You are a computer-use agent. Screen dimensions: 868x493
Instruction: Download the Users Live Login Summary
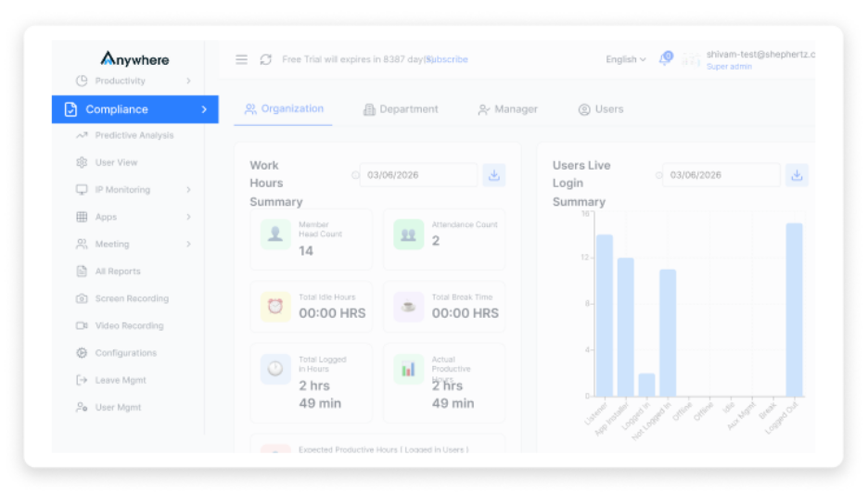point(797,175)
